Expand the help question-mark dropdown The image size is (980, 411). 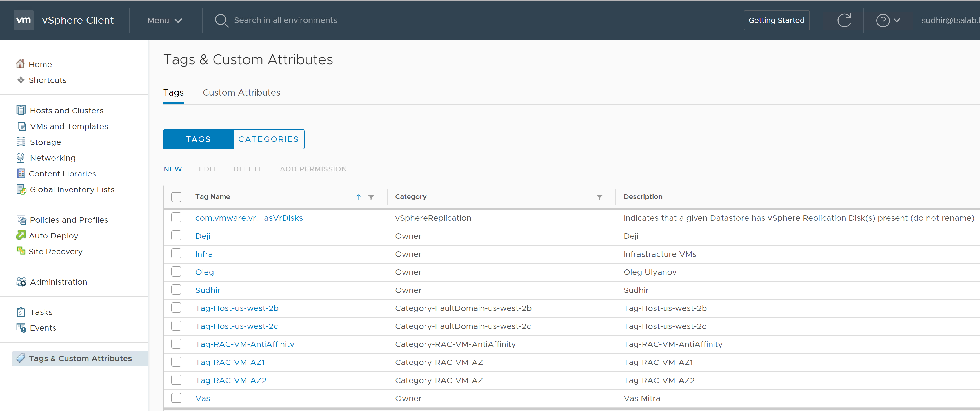(x=888, y=21)
